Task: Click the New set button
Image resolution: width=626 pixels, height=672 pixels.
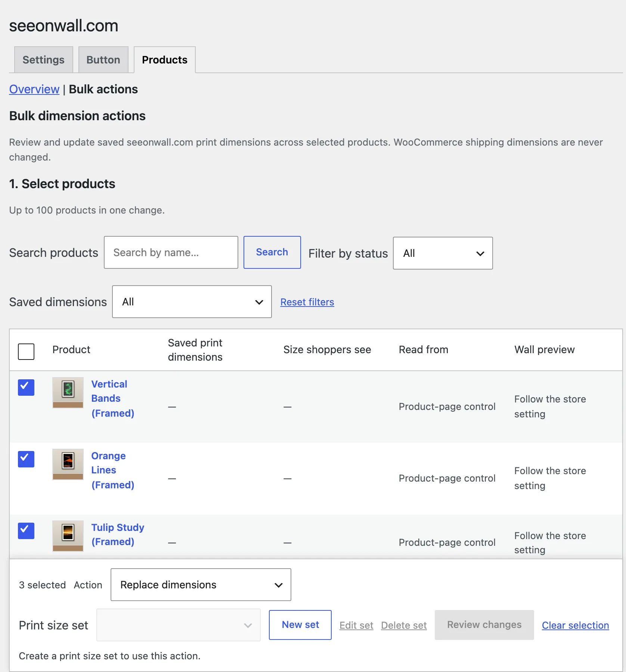Action: 300,625
